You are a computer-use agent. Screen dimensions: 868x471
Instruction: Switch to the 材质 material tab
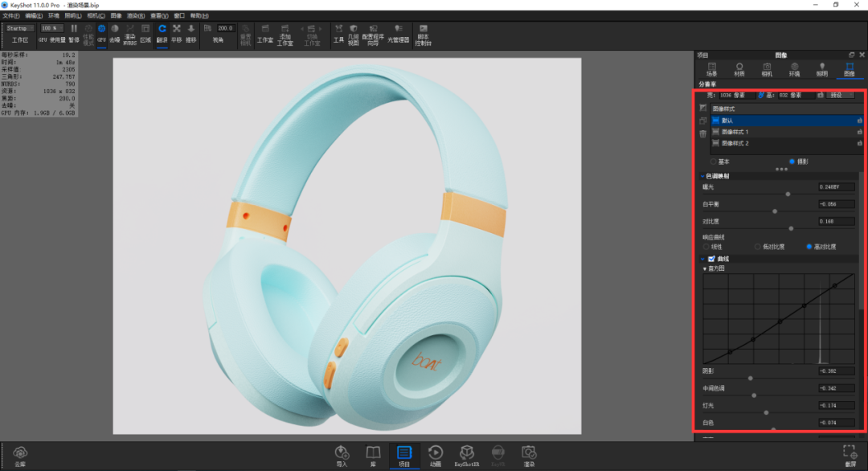739,69
